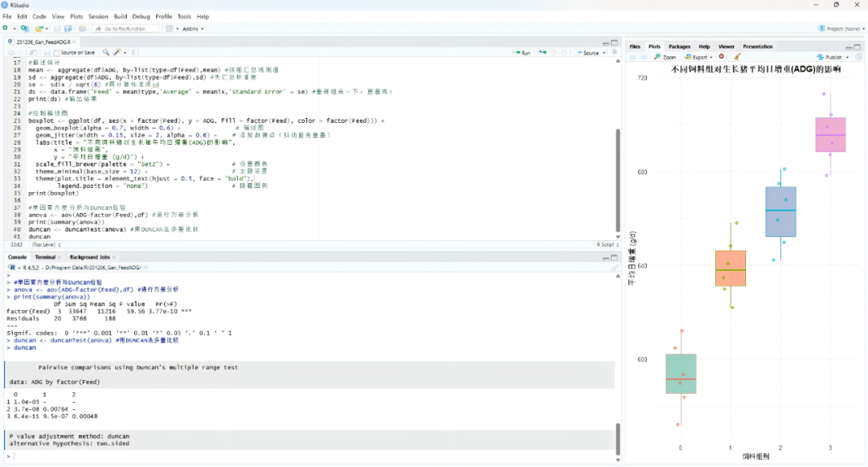
Task: Toggle the Source on Save checkbox
Action: (x=58, y=52)
